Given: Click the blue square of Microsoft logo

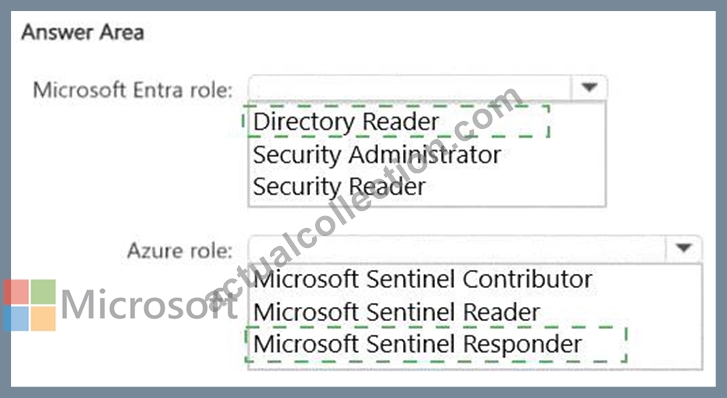Looking at the screenshot, I should click(x=16, y=319).
